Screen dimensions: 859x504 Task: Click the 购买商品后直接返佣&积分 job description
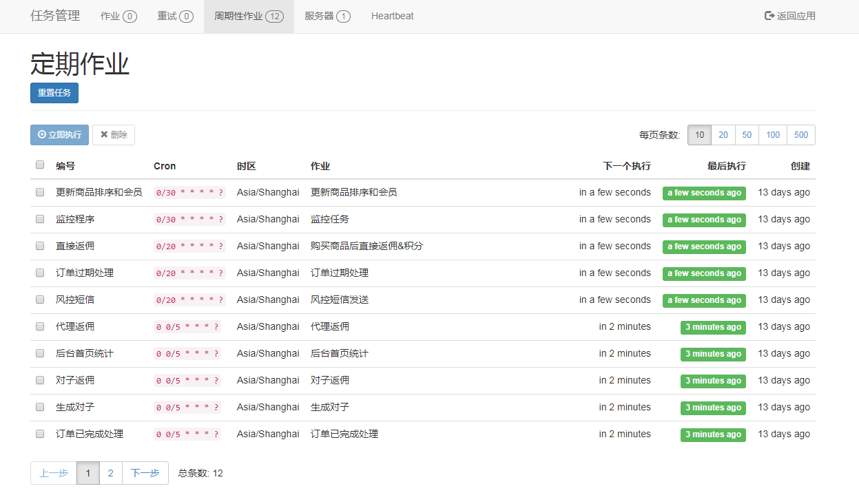tap(366, 246)
